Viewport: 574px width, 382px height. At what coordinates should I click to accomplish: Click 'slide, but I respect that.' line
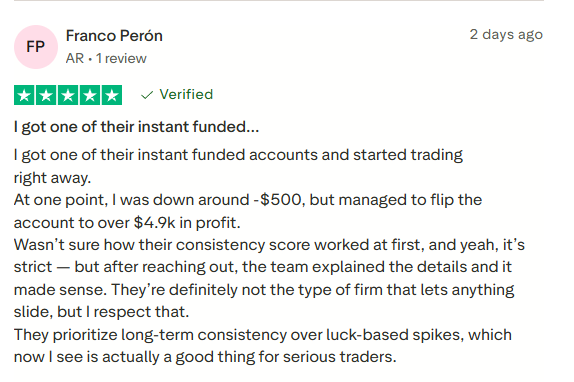[101, 312]
